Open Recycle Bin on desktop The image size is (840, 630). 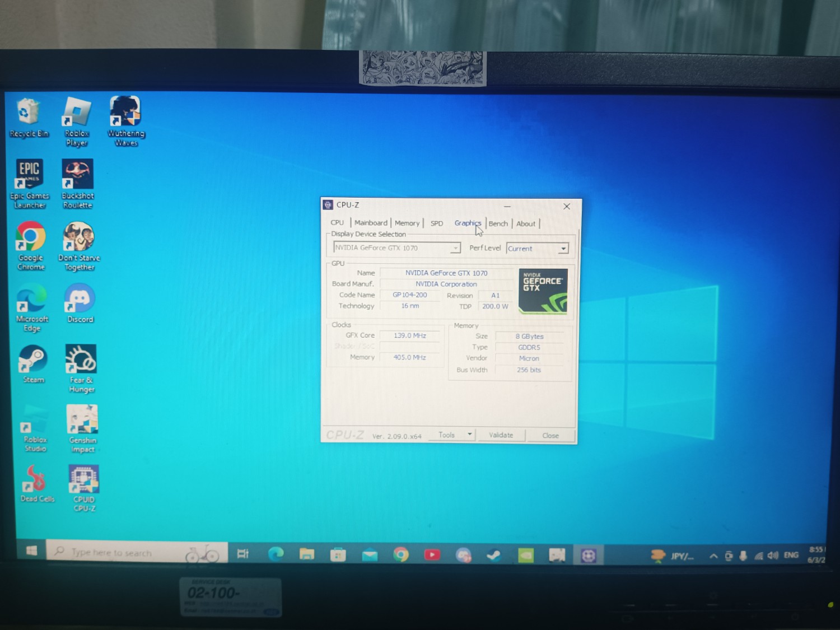coord(29,118)
